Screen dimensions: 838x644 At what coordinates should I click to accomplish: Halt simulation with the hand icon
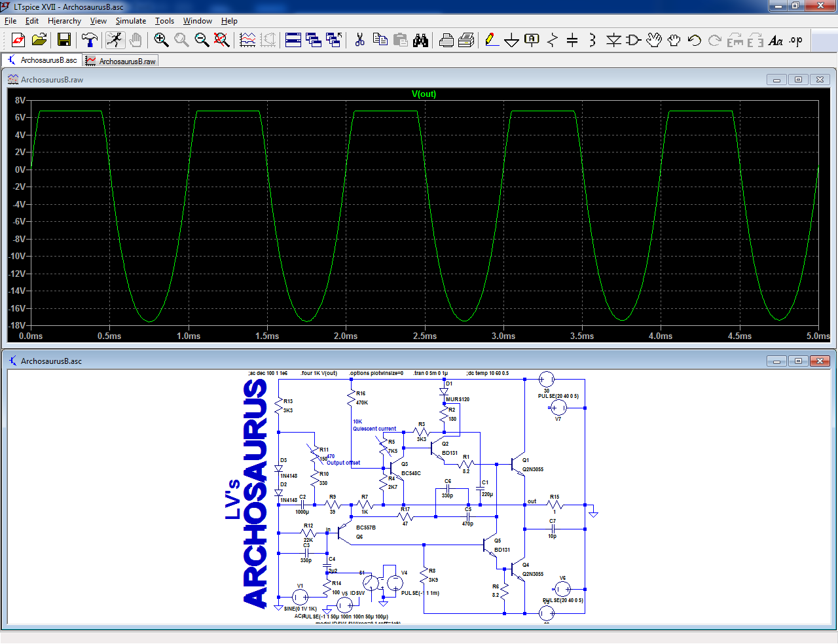tap(136, 40)
